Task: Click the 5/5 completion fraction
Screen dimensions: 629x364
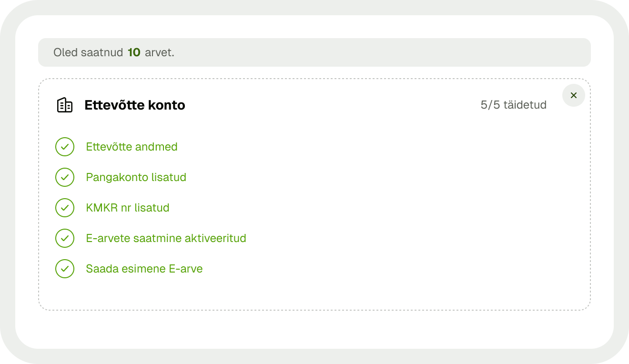Action: [x=490, y=105]
